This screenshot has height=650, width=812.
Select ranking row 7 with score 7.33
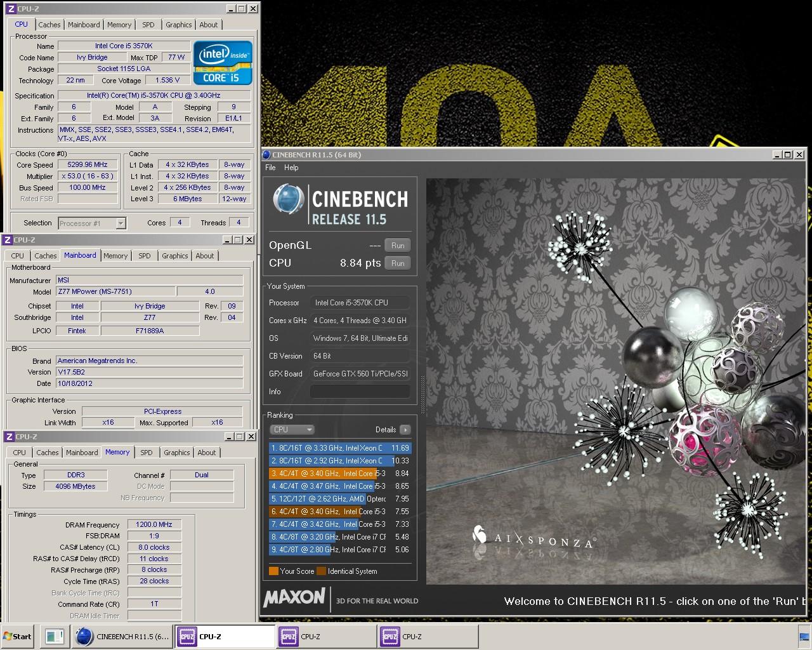pyautogui.click(x=340, y=524)
